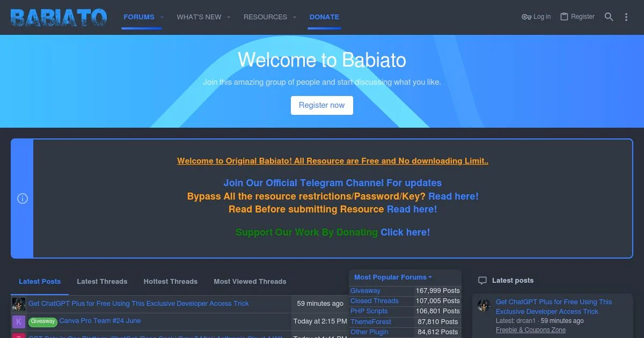
Task: Open Most Popular Forums dropdown
Action: point(393,277)
